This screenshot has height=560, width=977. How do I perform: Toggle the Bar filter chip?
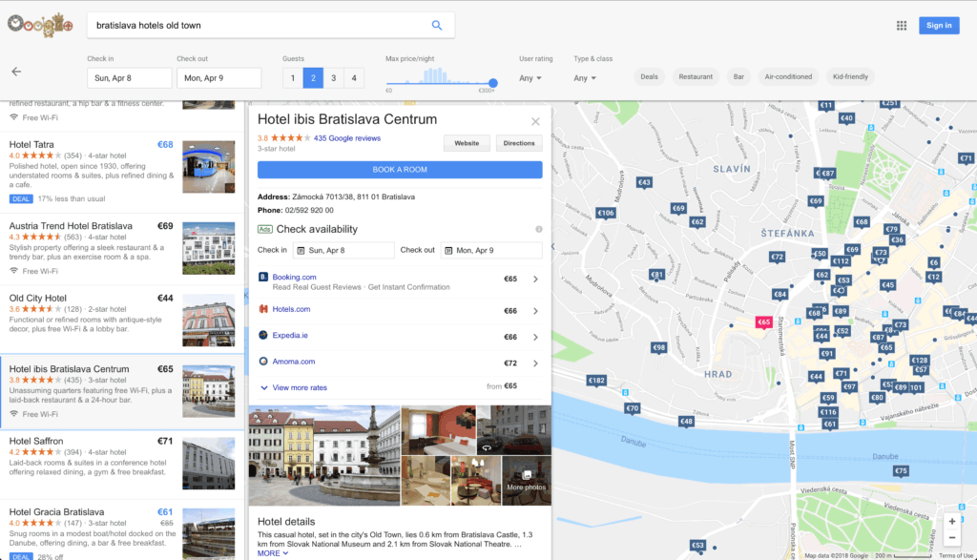(738, 76)
